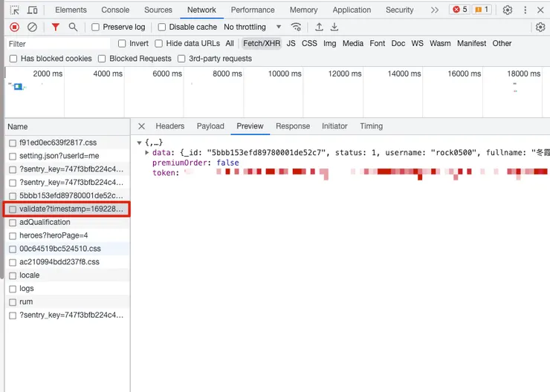Viewport: 550px width, 392px height.
Task: Stop recording network log
Action: coord(14,27)
